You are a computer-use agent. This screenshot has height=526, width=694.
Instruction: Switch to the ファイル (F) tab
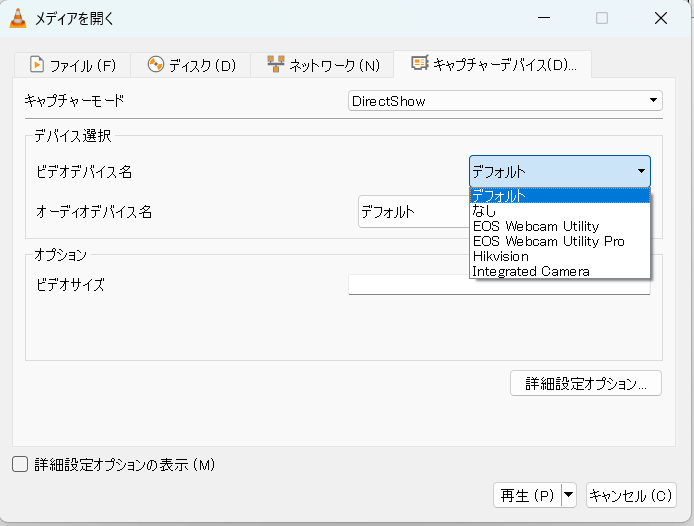(73, 66)
